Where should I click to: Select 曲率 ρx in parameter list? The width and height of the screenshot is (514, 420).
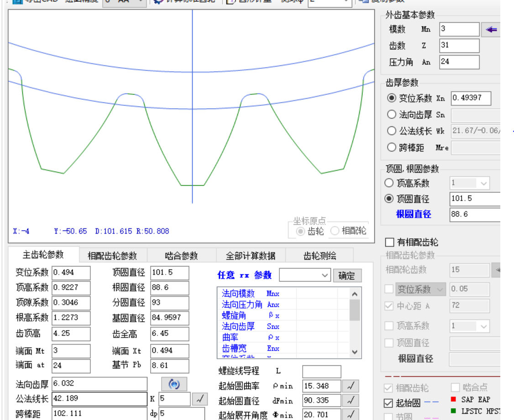click(251, 337)
